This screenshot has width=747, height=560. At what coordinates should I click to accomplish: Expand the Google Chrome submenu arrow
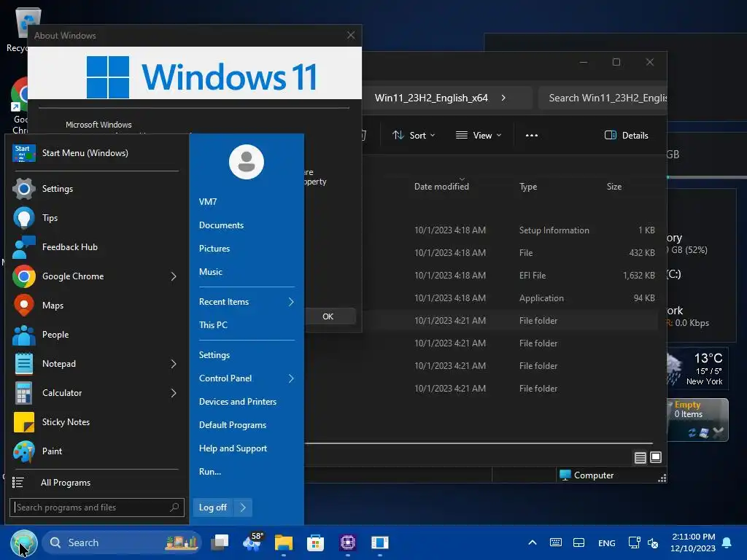(174, 276)
